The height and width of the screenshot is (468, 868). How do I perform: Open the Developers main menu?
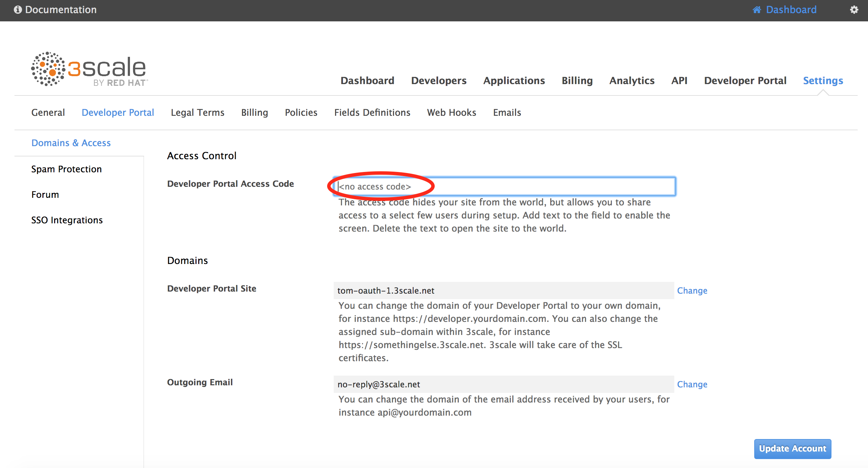[438, 81]
